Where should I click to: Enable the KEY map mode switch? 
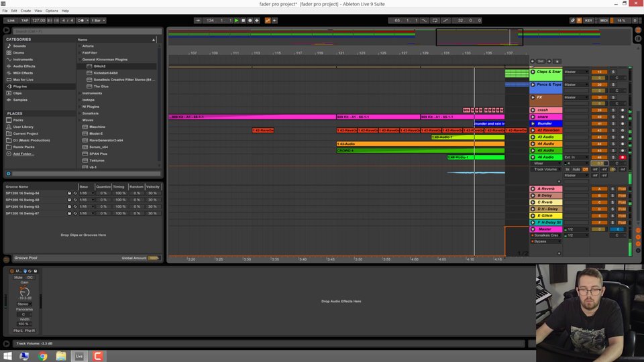pos(588,20)
